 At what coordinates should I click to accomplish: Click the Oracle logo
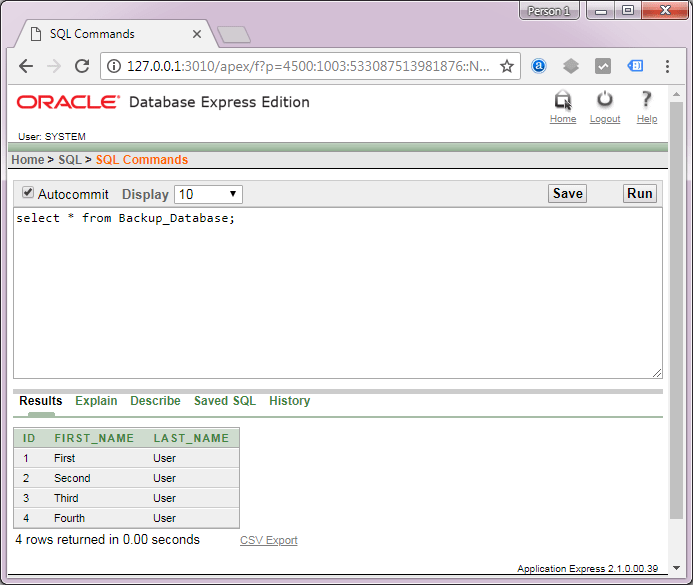[x=68, y=102]
